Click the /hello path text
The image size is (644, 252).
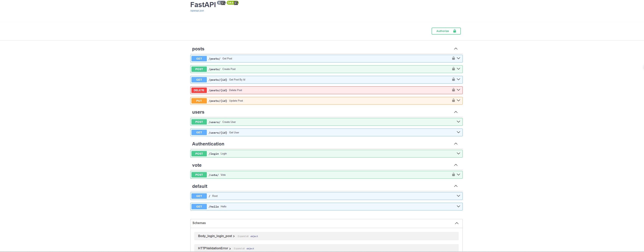pyautogui.click(x=214, y=207)
